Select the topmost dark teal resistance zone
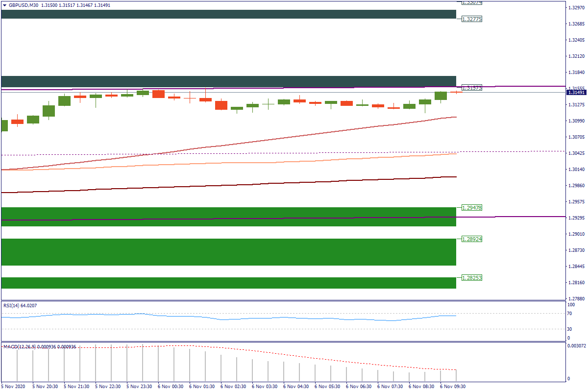Screen dimensions: 588x392 (228, 14)
